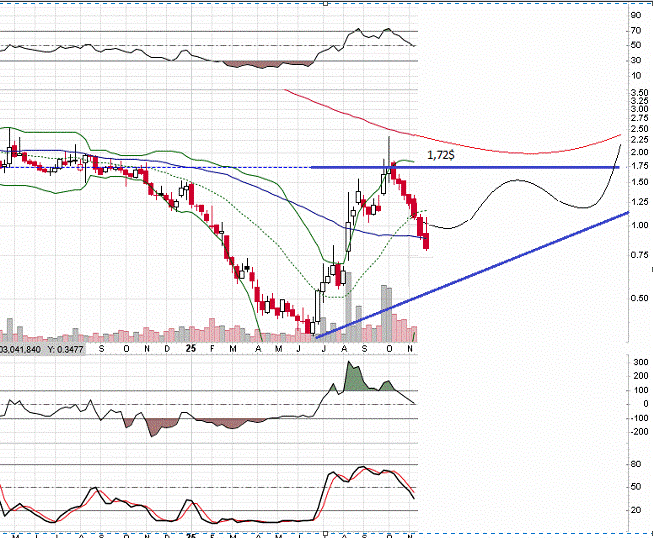Click the 0.50 price axis label

(x=636, y=298)
